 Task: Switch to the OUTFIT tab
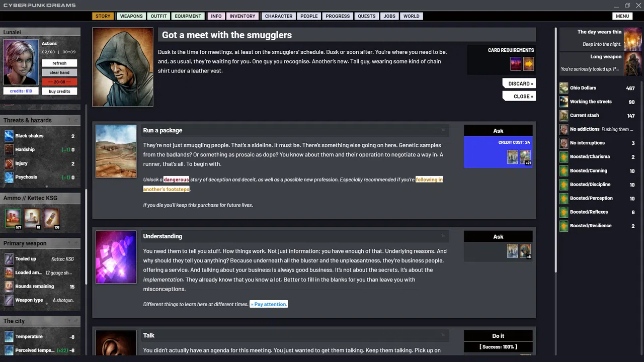click(158, 16)
